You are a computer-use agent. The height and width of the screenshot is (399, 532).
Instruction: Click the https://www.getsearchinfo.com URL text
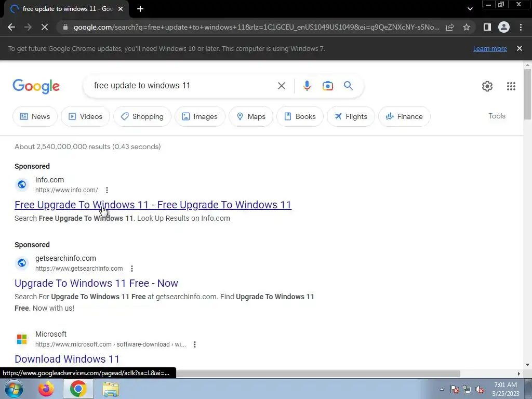(x=79, y=269)
